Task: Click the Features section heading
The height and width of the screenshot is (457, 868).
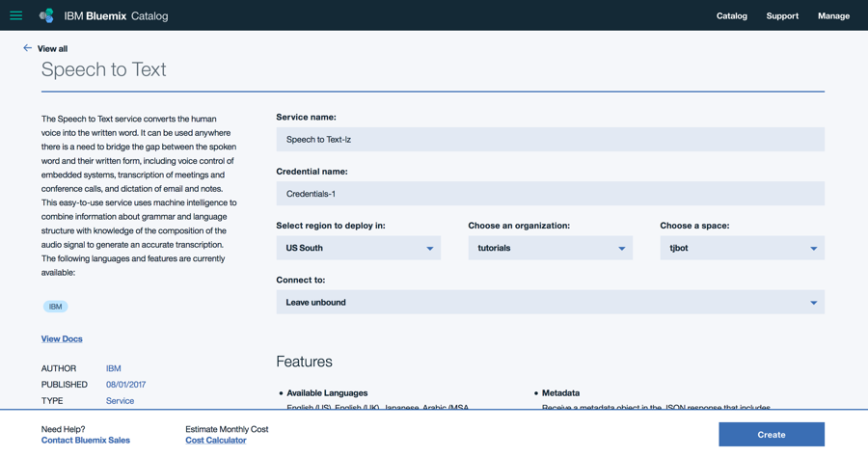Action: 305,362
